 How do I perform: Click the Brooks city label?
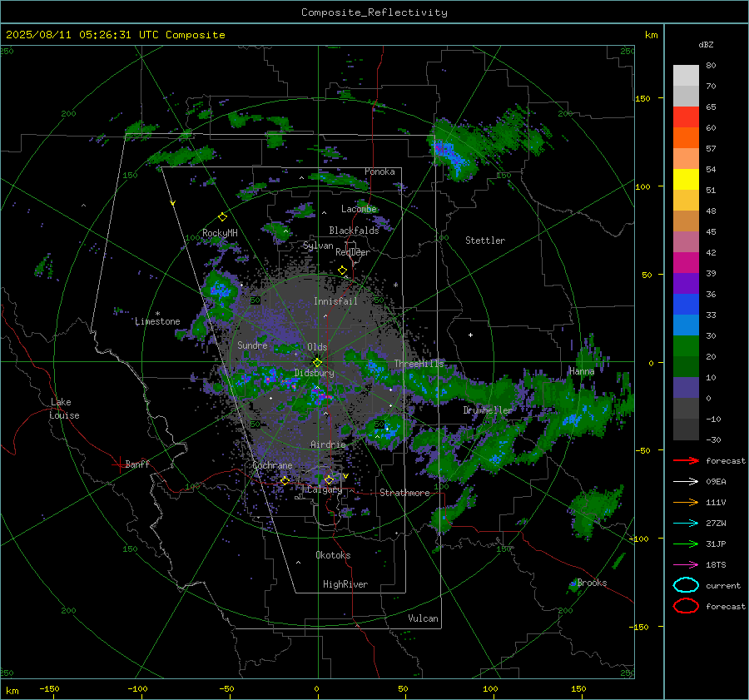pos(592,583)
